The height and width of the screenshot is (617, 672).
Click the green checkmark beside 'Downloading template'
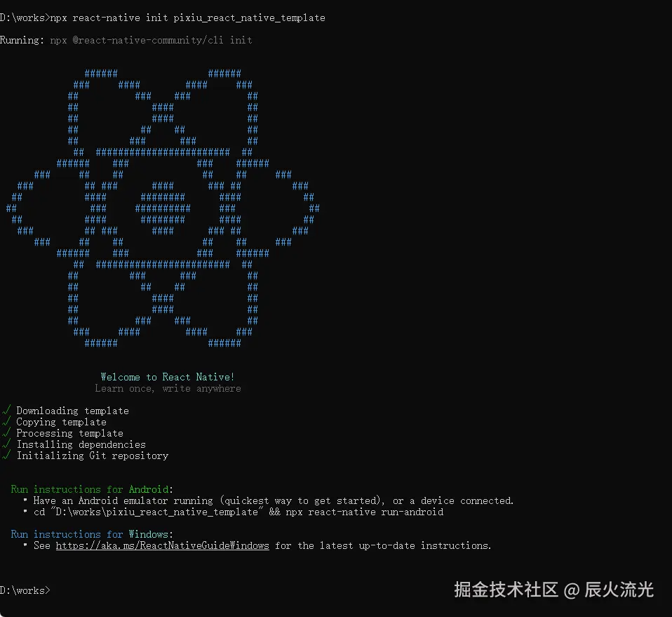[6, 411]
